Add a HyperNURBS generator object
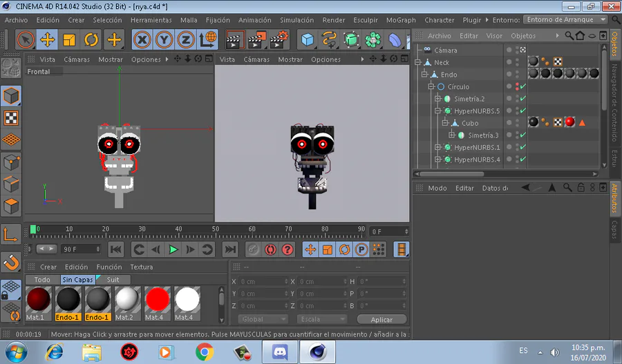 coord(351,39)
